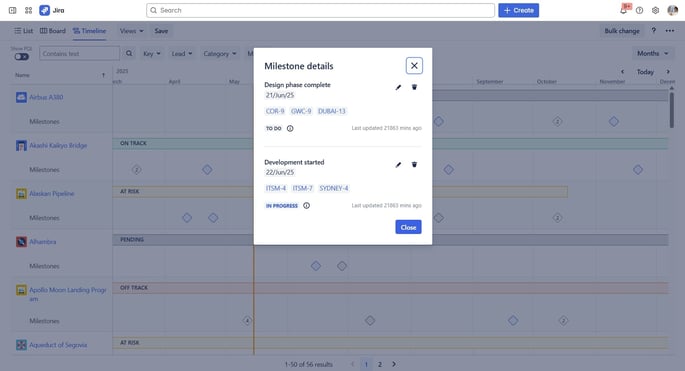This screenshot has height=371, width=685.
Task: Open the ITSM-4 issue link
Action: pos(276,188)
